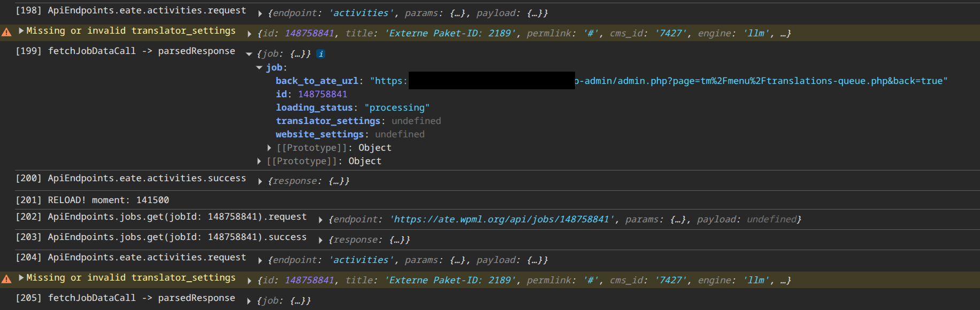The image size is (980, 310).
Task: Expand the warning message above entry [199]
Action: click(21, 31)
